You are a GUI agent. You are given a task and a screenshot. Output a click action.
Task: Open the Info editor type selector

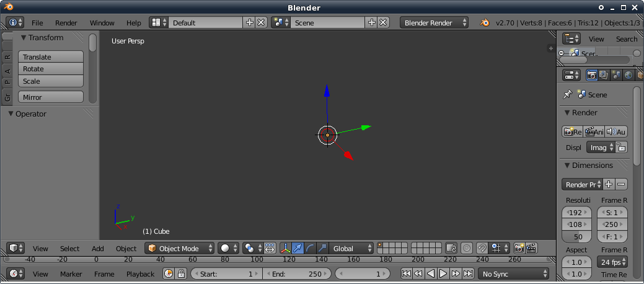click(x=15, y=22)
